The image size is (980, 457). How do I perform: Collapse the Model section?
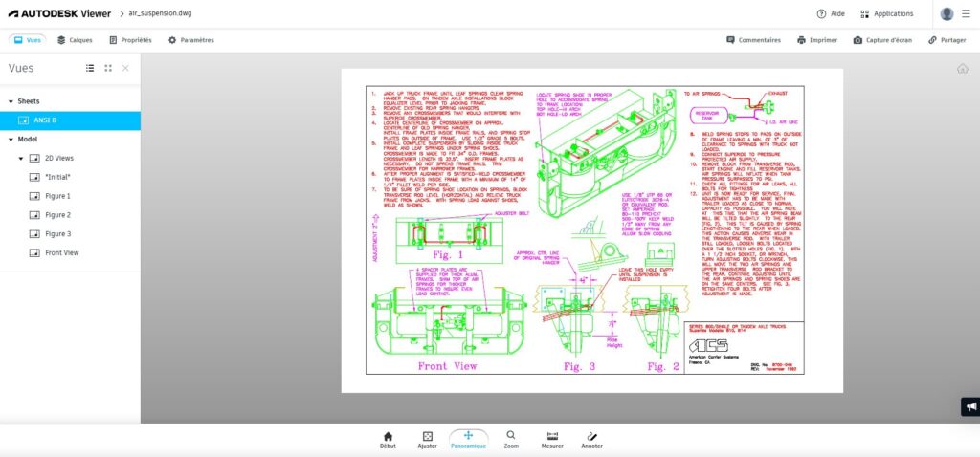(11, 140)
